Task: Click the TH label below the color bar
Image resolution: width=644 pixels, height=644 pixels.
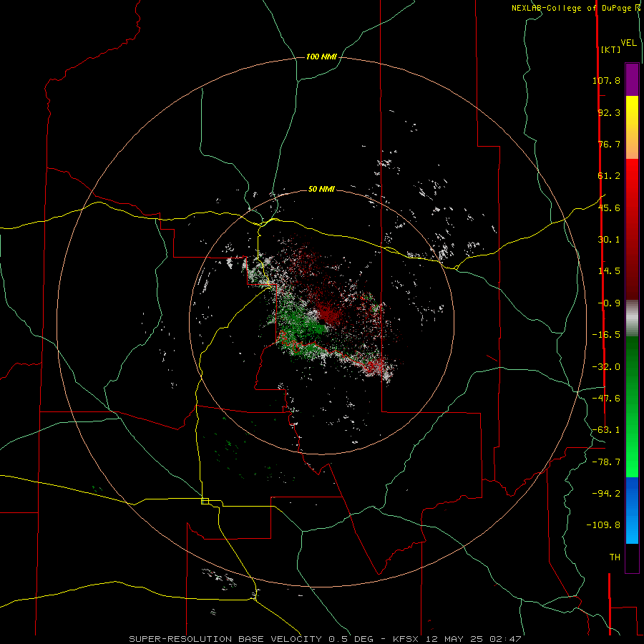Action: point(615,557)
